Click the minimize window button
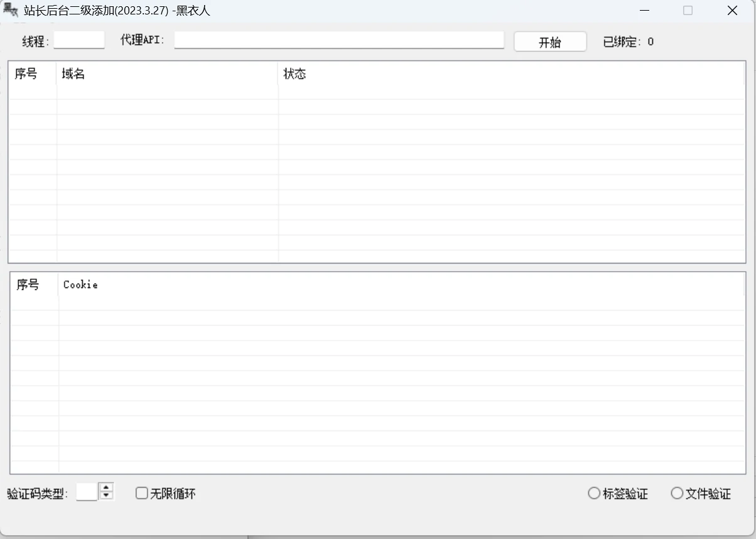 644,10
